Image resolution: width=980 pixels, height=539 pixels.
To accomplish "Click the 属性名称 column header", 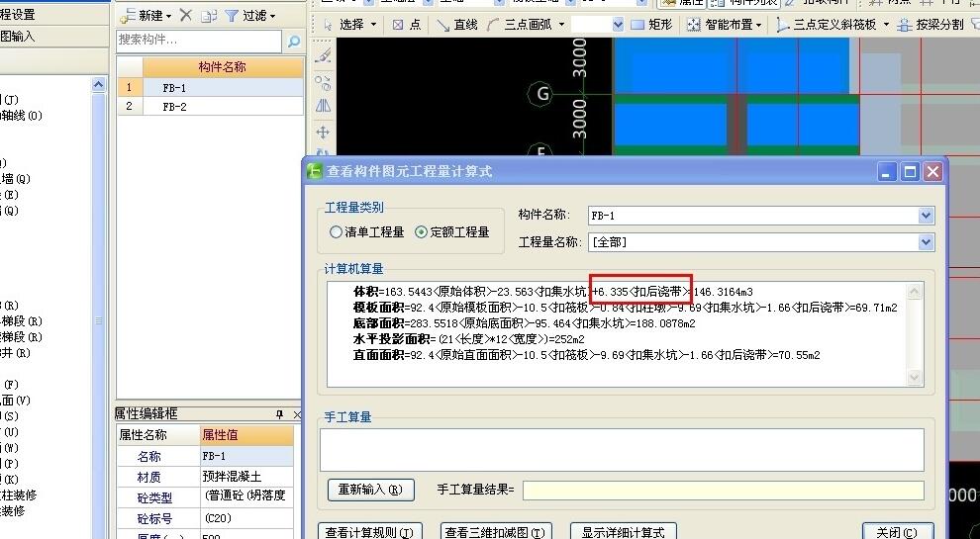I will pyautogui.click(x=158, y=435).
